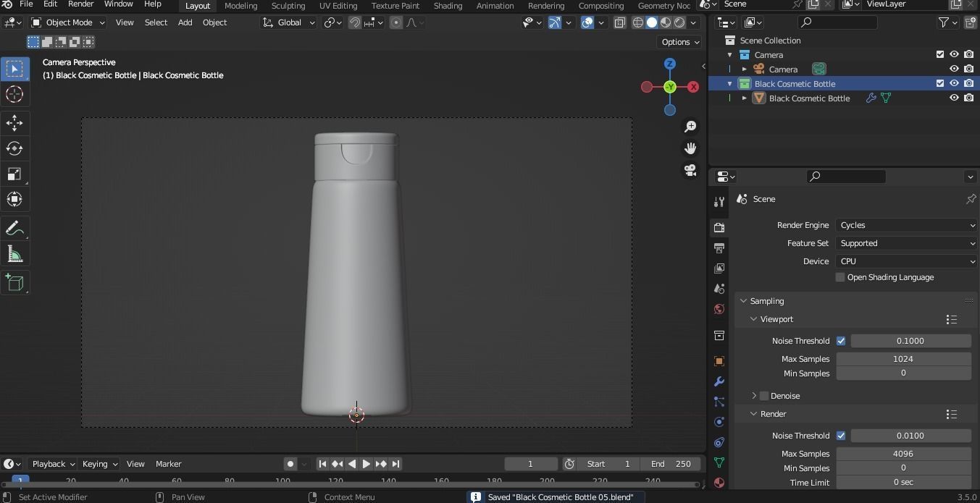Disable Camera object in renders
The width and height of the screenshot is (980, 503).
tap(968, 69)
